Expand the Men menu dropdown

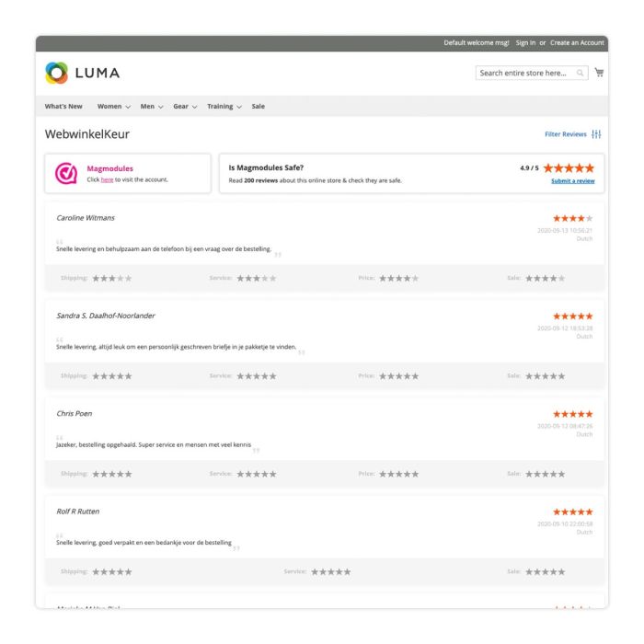click(x=152, y=106)
